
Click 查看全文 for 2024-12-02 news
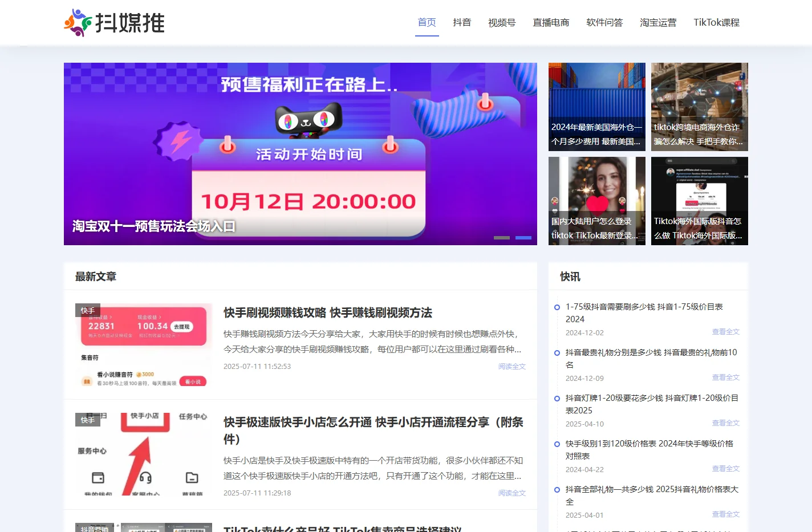pos(726,332)
